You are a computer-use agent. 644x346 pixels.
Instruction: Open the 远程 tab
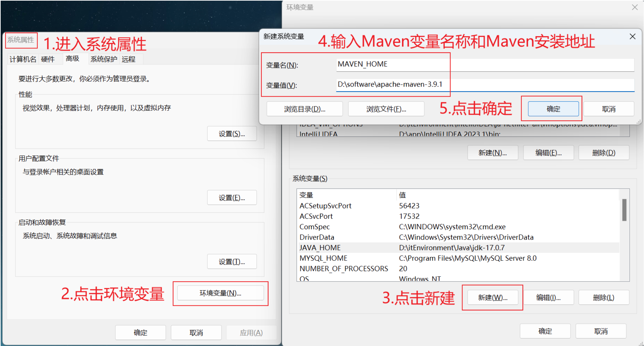point(129,59)
